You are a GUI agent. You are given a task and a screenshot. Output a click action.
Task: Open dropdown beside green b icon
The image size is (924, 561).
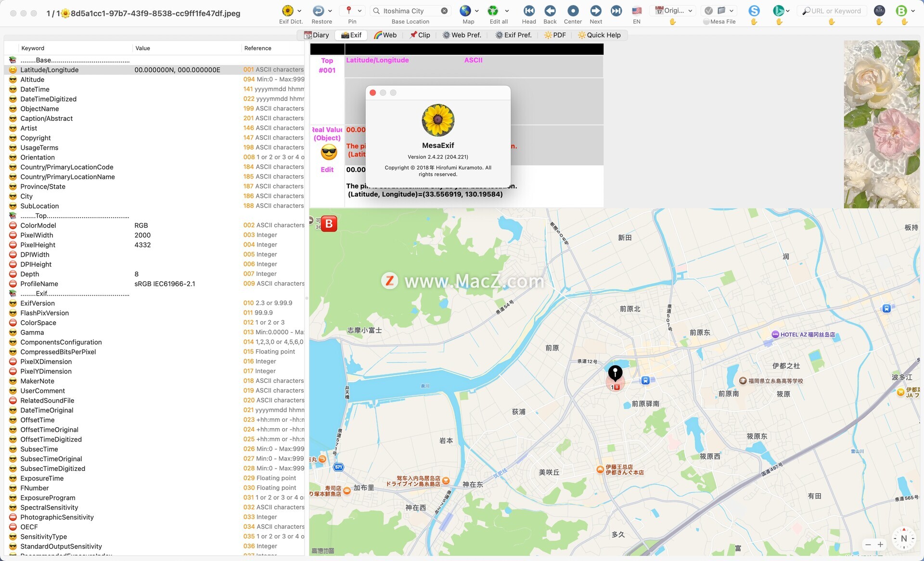pyautogui.click(x=788, y=11)
